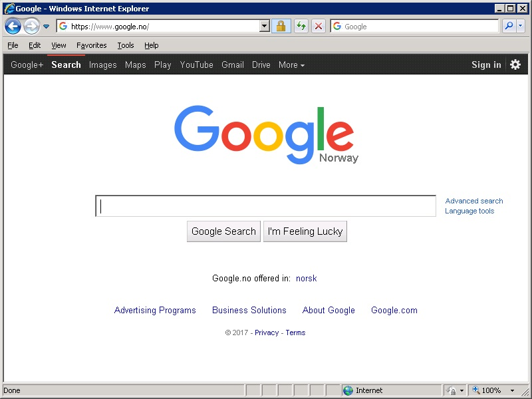Open Play from the Google bar

pos(162,65)
